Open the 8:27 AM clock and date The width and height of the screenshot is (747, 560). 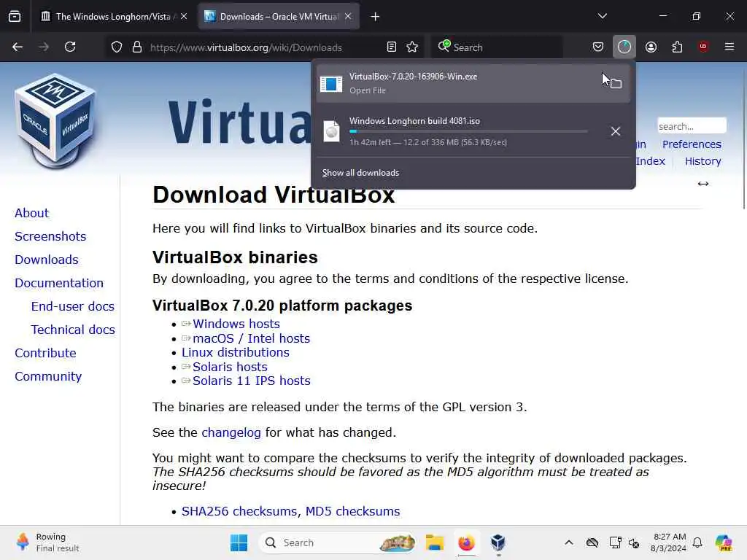tap(669, 542)
